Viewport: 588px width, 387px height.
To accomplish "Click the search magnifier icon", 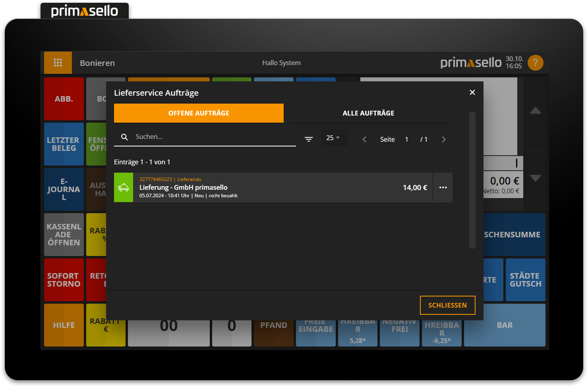I will tap(124, 137).
